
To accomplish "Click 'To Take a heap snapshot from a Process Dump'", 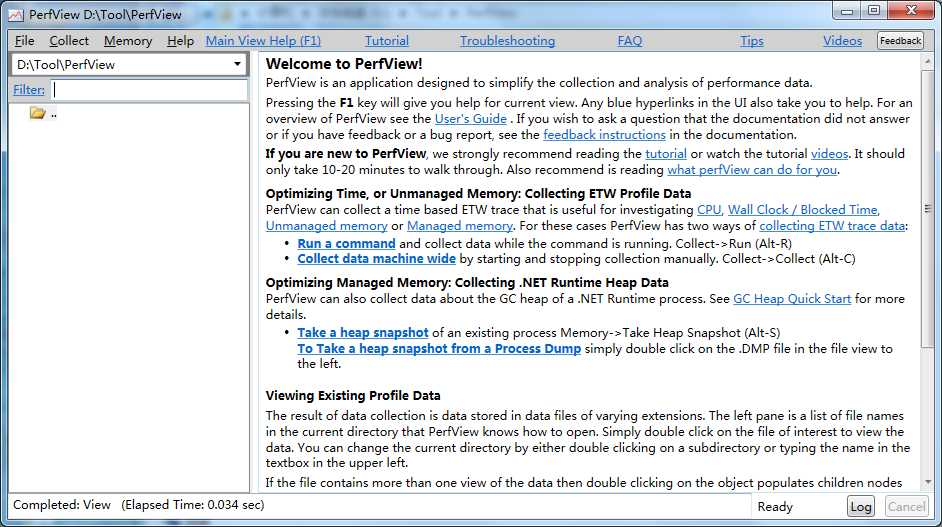I will point(439,349).
